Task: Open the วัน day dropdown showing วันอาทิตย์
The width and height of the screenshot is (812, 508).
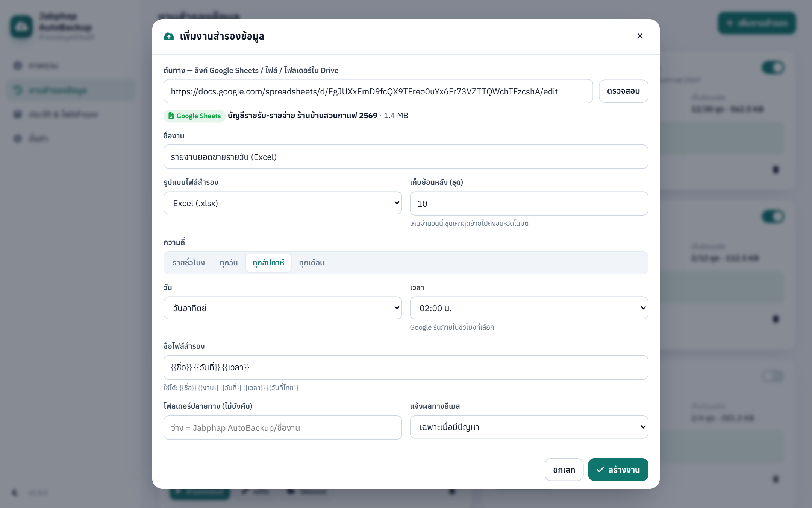Action: tap(283, 308)
